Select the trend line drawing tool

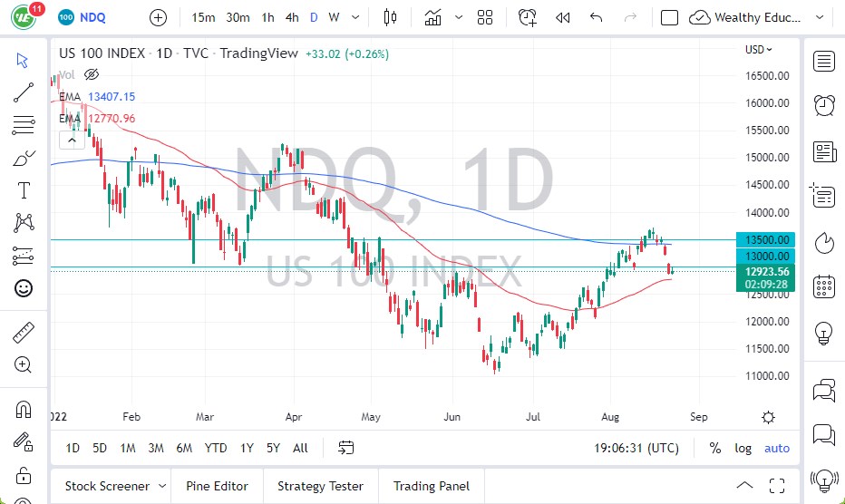tap(24, 92)
